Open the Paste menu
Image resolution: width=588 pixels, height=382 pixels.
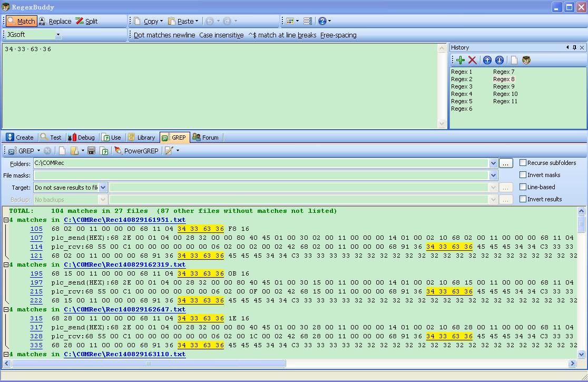point(183,21)
